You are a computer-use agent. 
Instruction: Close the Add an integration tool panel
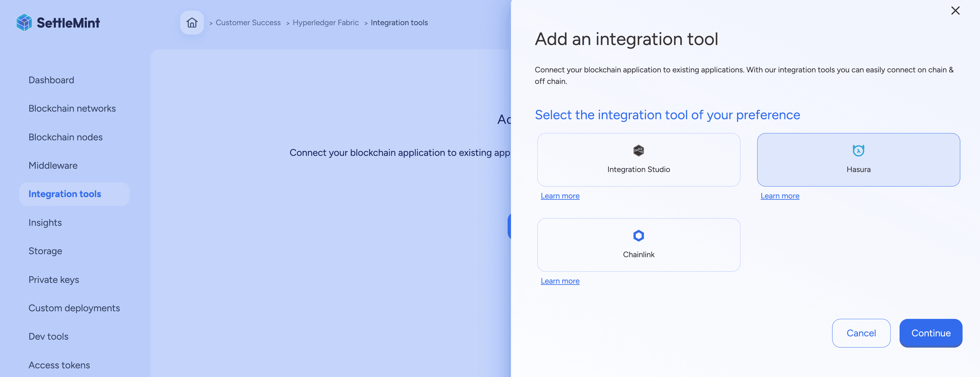(x=955, y=11)
